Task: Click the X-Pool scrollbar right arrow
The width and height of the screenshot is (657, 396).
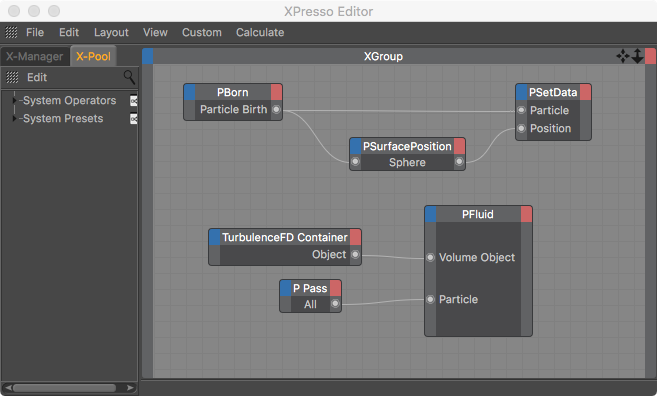Action: (130, 388)
